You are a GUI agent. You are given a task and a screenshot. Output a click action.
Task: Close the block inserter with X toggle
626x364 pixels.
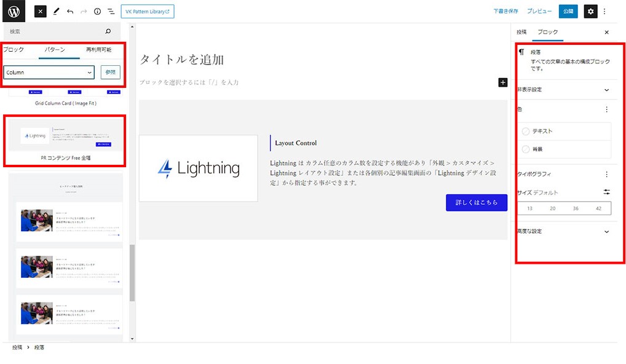click(x=41, y=11)
